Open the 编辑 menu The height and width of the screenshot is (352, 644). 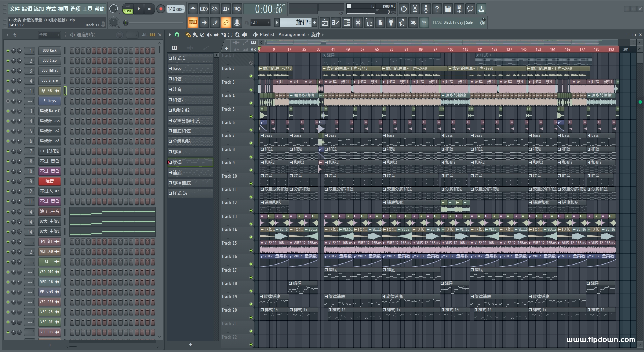tap(27, 9)
